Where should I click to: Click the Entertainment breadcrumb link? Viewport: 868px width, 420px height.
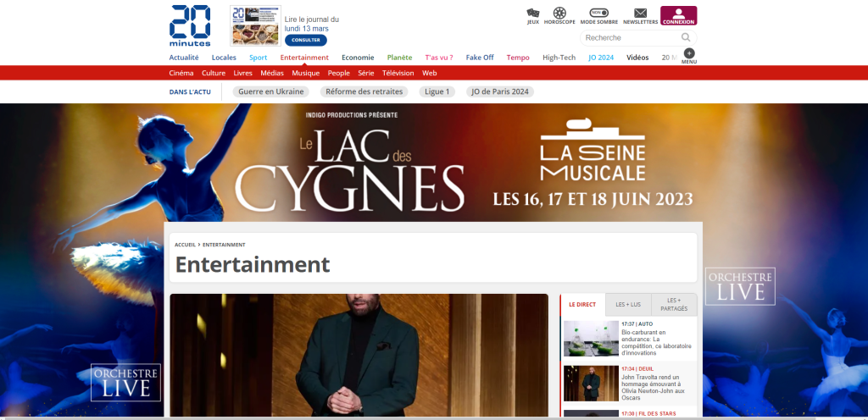224,245
